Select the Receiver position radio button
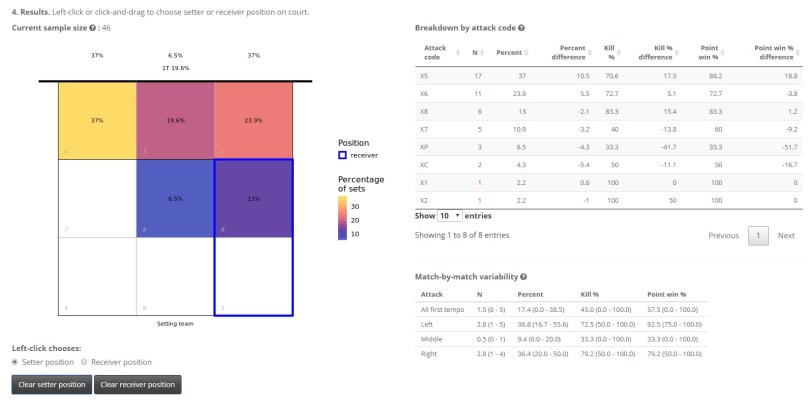Screen dimensions: 810x409 (x=84, y=362)
